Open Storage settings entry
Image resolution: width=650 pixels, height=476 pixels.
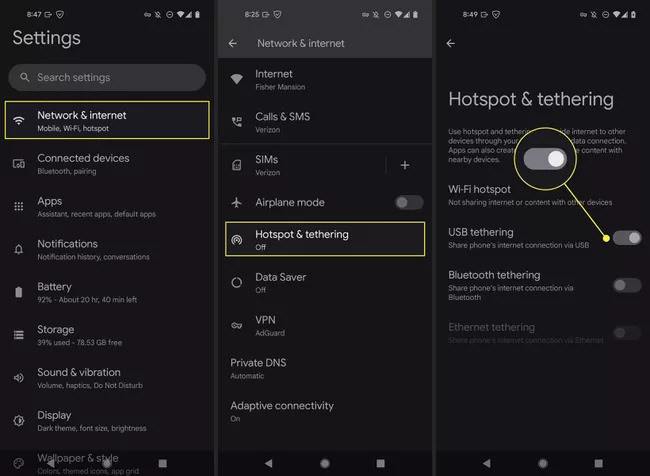(x=107, y=335)
